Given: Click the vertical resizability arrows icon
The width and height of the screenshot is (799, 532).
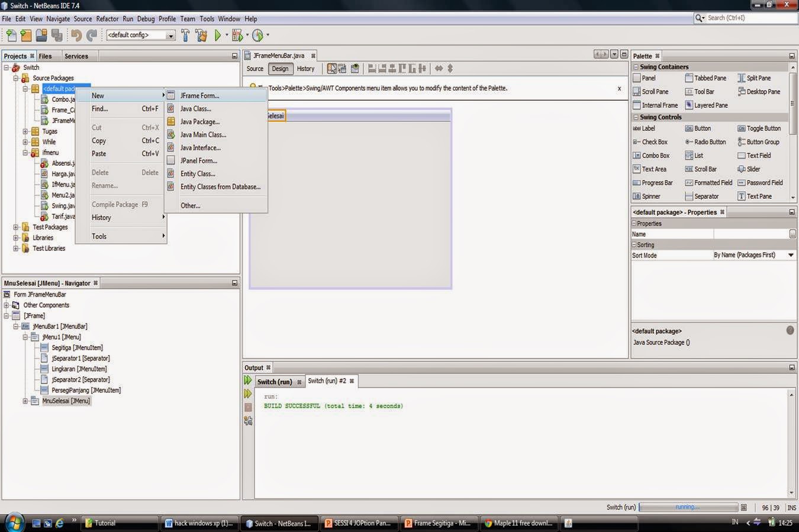Looking at the screenshot, I should pos(450,69).
